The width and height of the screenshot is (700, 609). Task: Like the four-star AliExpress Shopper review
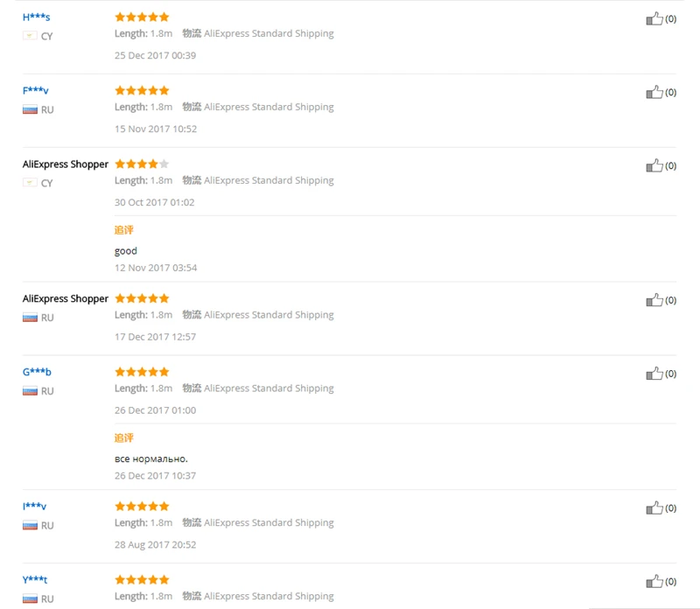[654, 165]
